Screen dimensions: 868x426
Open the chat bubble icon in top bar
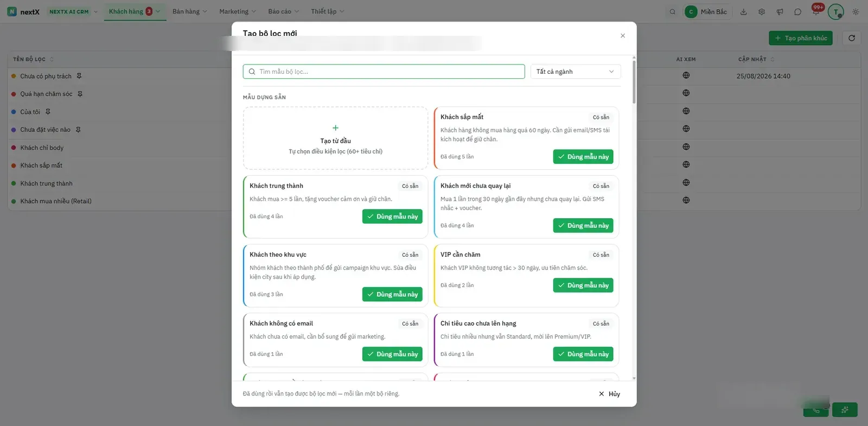(x=797, y=11)
